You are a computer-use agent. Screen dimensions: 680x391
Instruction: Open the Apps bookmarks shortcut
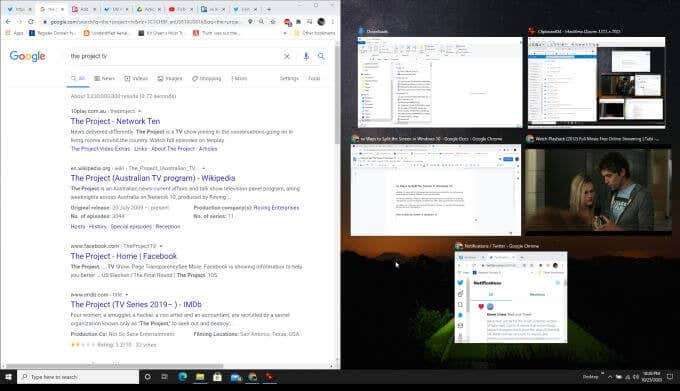14,33
